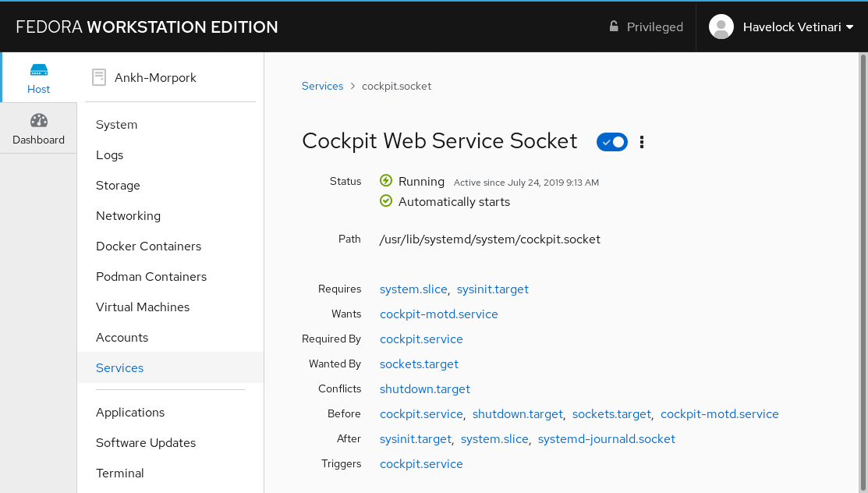The width and height of the screenshot is (868, 493).
Task: Open the Accounts page
Action: coord(122,338)
